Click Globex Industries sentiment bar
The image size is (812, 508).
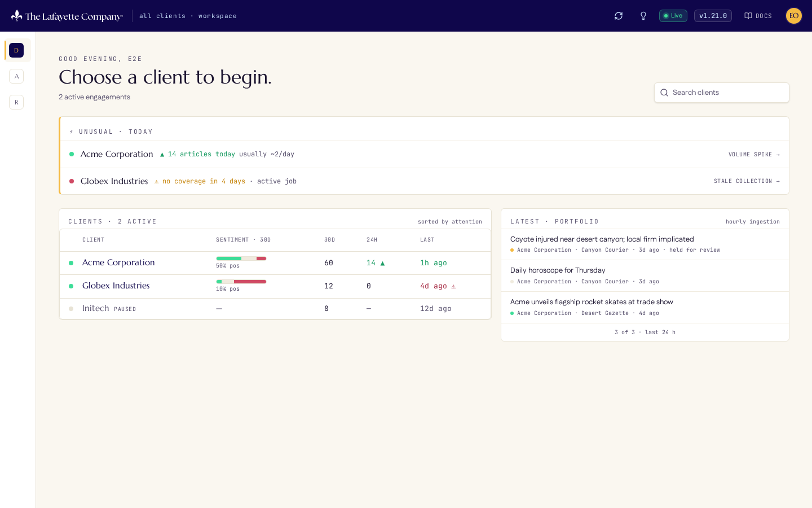241,282
